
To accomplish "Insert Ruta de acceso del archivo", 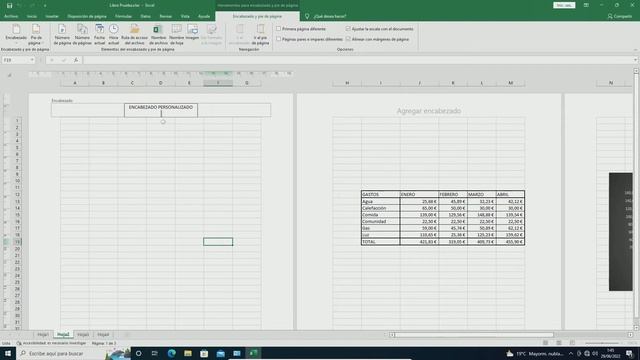I will pos(134,34).
